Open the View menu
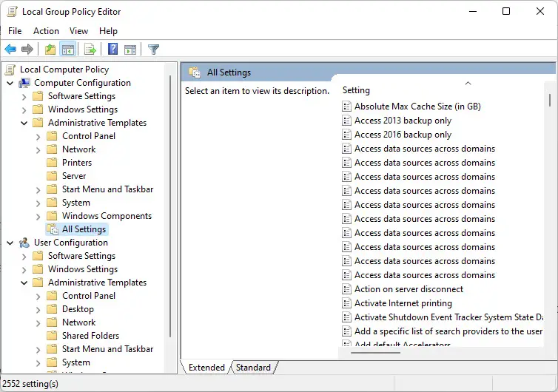 click(78, 31)
